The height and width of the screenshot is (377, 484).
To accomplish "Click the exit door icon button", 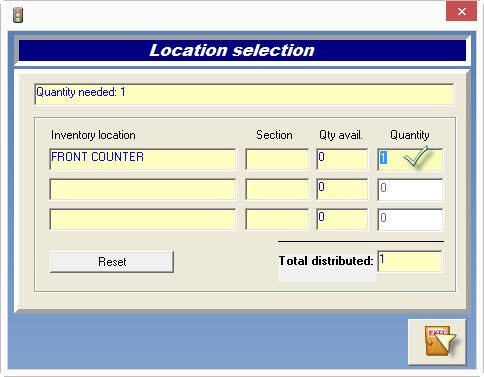I will (437, 342).
